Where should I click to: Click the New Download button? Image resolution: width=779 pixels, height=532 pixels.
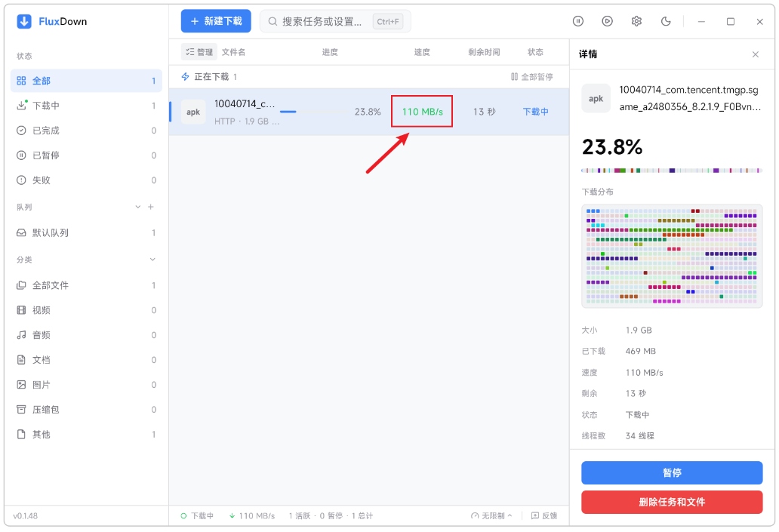(x=216, y=21)
